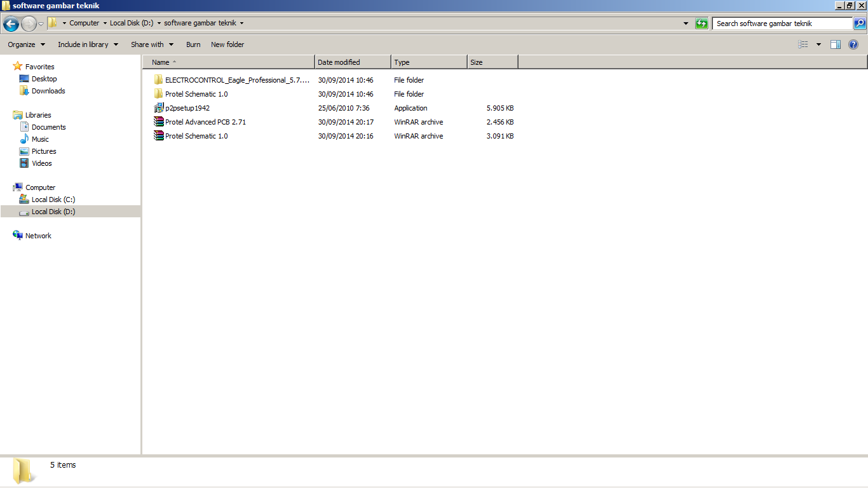Click the 25/06/2010 7:36 date value
868x488 pixels.
point(344,108)
